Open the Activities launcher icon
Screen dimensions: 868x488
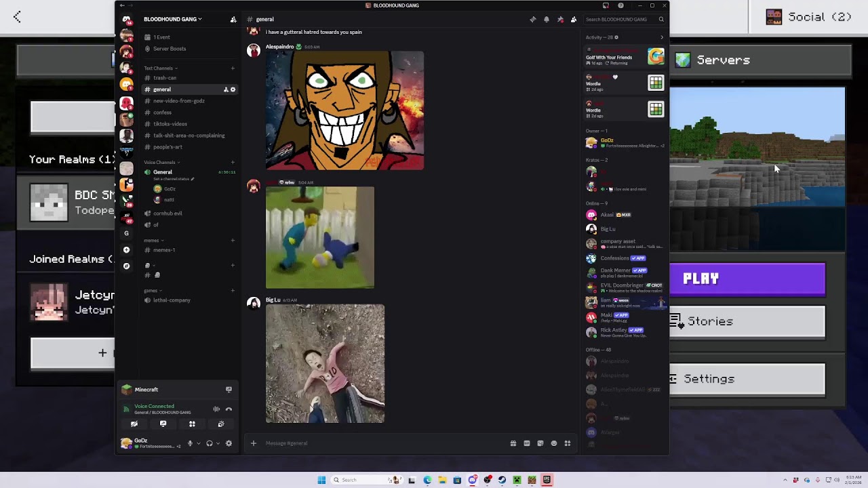click(192, 424)
